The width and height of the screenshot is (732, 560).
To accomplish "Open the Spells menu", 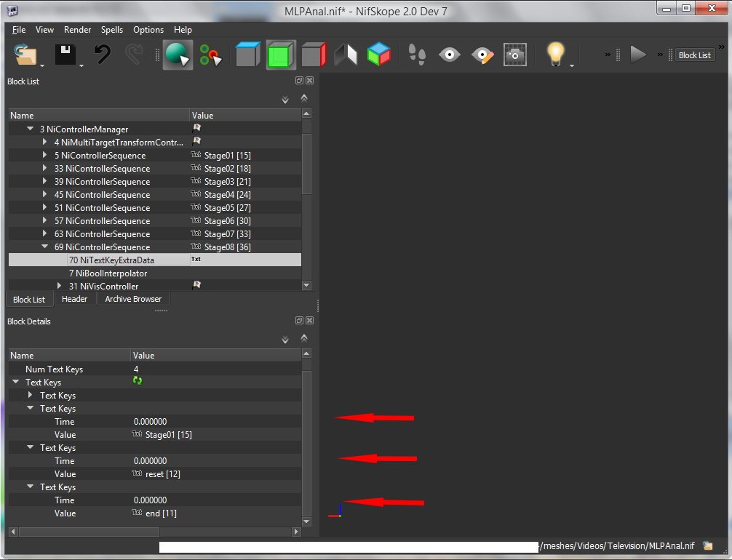I will pos(112,30).
